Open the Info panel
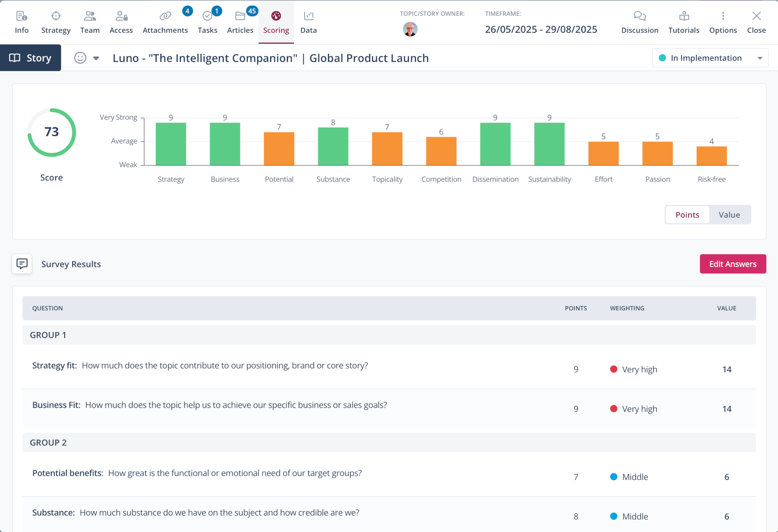Viewport: 778px width, 532px height. pyautogui.click(x=21, y=22)
